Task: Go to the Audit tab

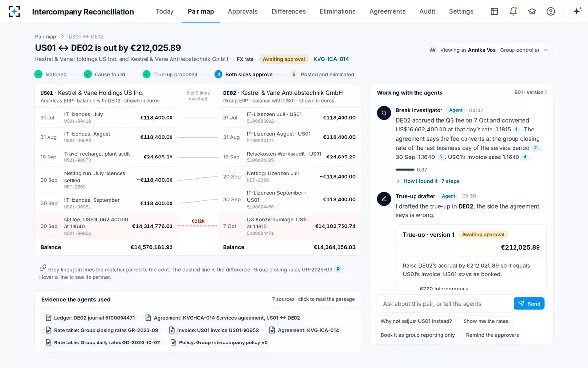Action: click(427, 11)
